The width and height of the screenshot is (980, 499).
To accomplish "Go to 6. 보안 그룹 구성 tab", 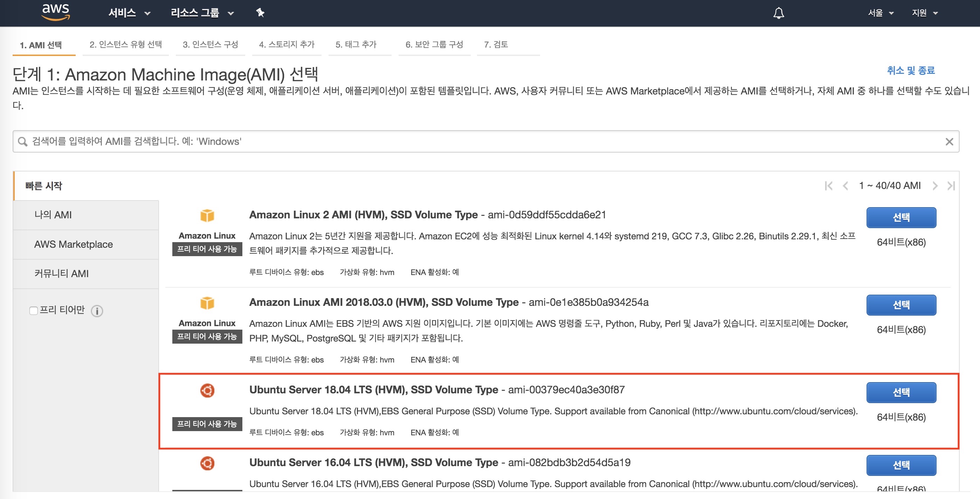I will (x=434, y=44).
